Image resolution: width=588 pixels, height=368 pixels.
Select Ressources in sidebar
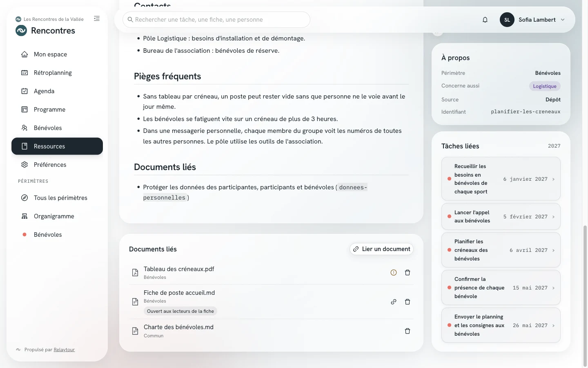57,146
